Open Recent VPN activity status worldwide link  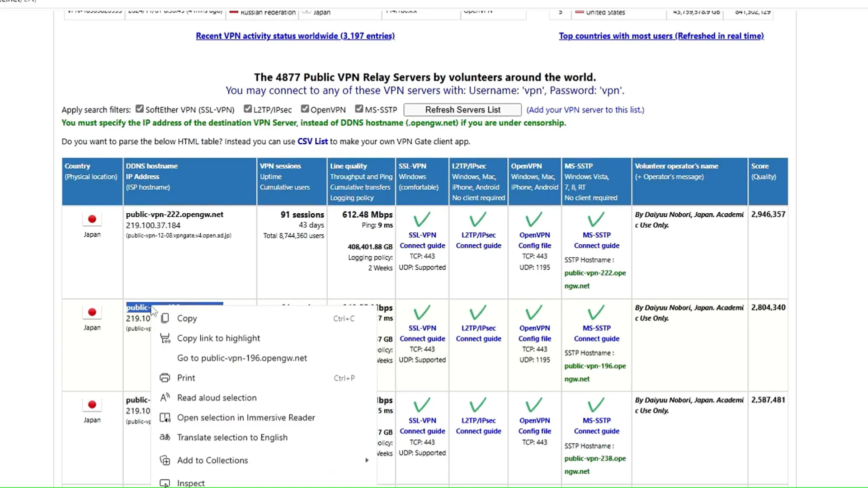295,36
